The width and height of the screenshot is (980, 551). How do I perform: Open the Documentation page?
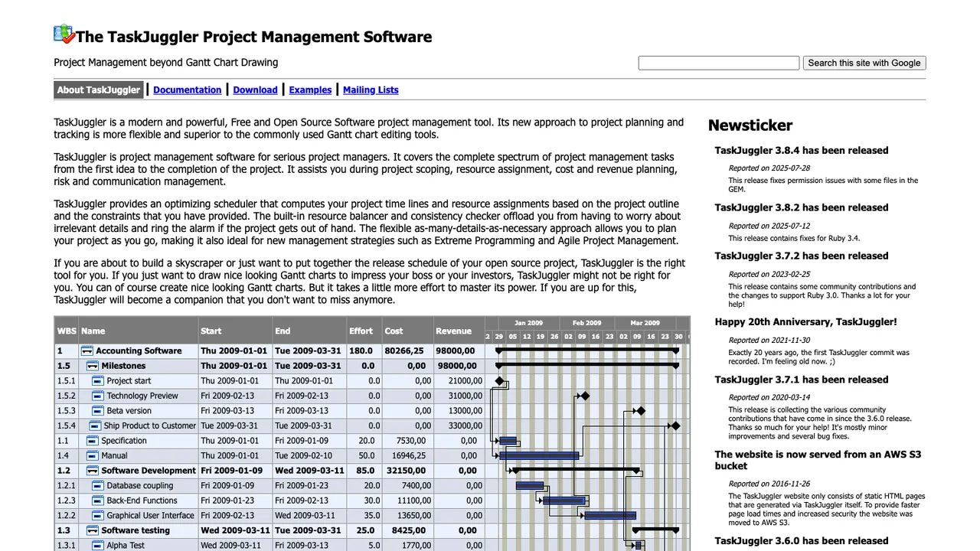point(187,90)
